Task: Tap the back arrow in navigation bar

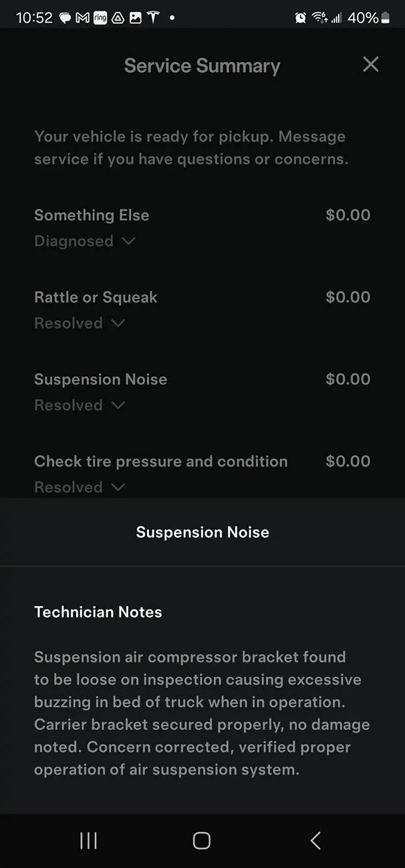Action: pos(315,841)
